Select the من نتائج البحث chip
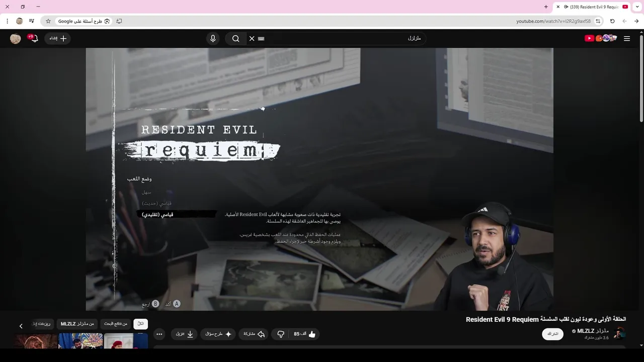 point(116,324)
